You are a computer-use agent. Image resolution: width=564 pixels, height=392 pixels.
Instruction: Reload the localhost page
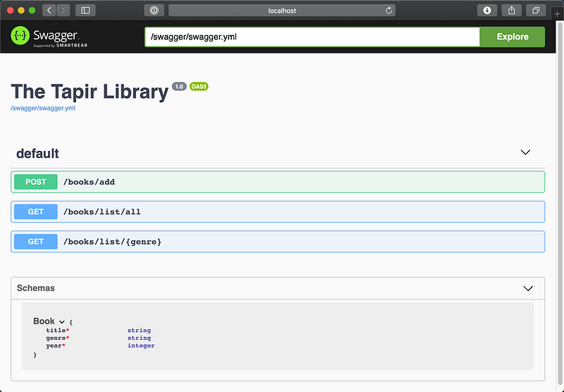pos(389,11)
